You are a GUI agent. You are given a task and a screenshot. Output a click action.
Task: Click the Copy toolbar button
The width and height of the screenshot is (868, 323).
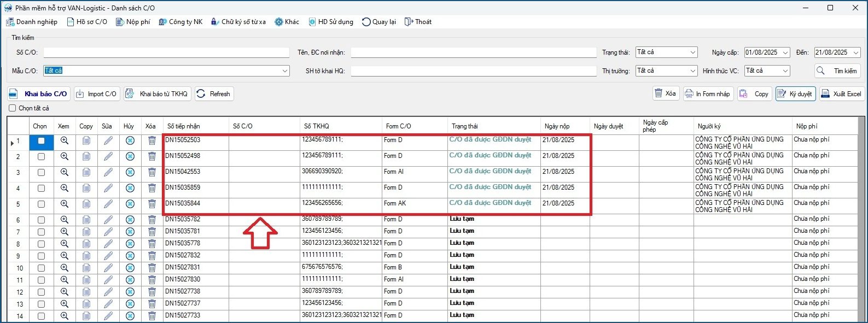click(754, 93)
